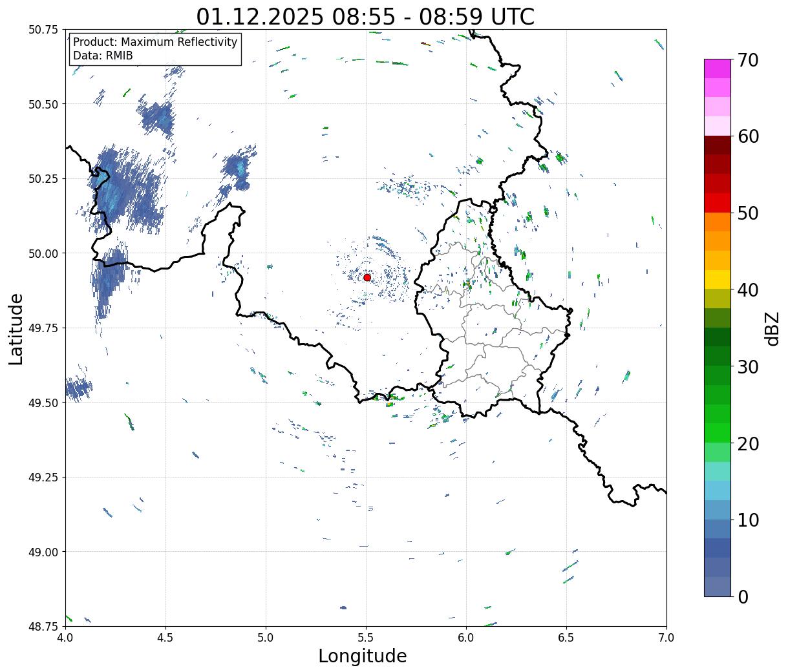Click latitude tick label 49.75
The image size is (788, 672).
(43, 328)
